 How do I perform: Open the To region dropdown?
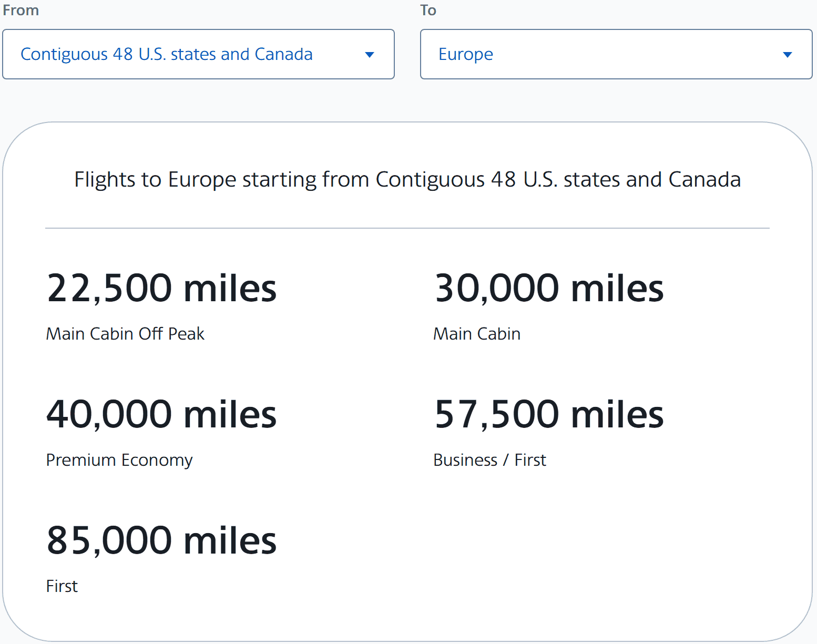click(616, 54)
